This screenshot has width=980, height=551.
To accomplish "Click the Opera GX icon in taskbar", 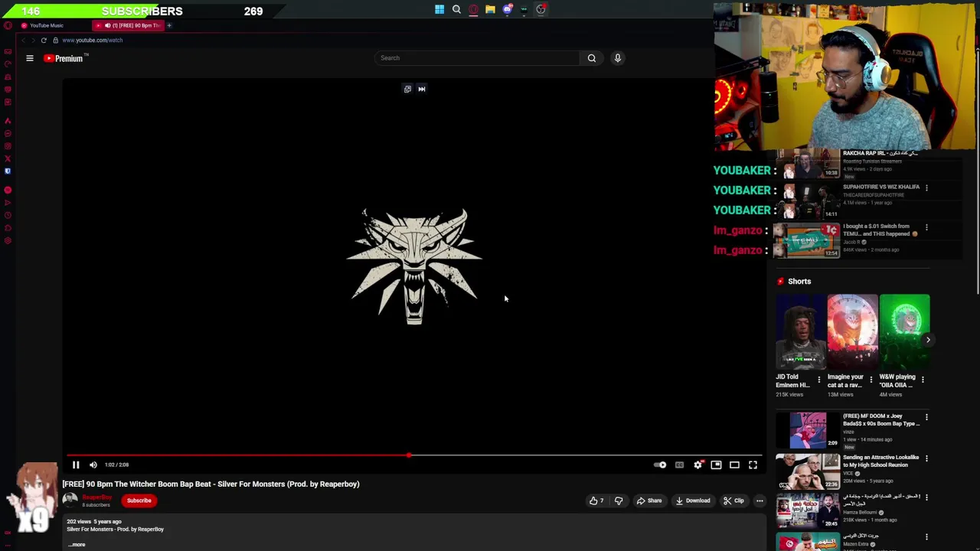I will pos(473,10).
